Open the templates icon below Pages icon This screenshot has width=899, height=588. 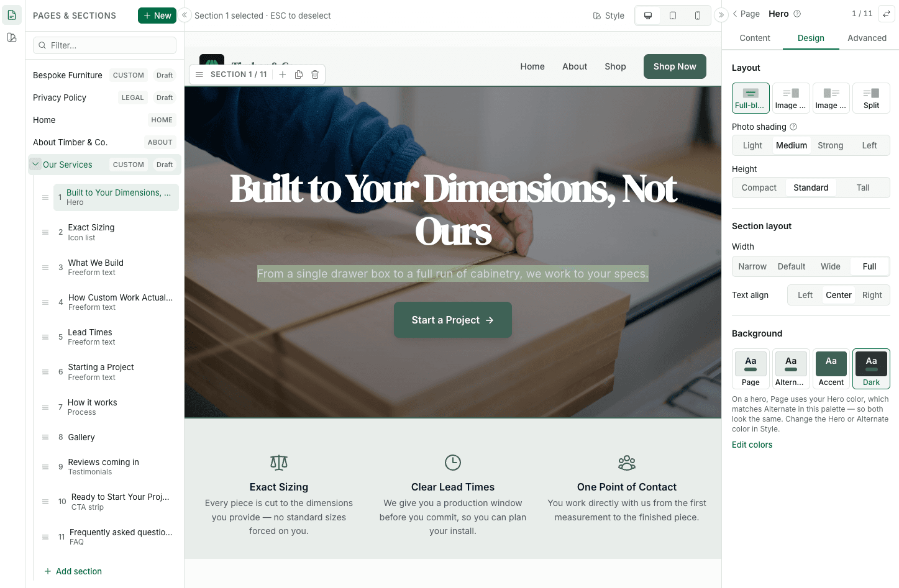pos(12,38)
